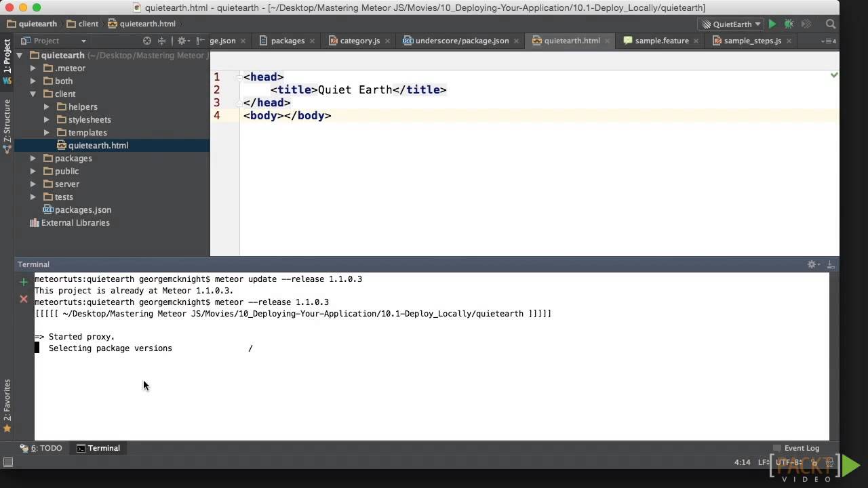Select the quietearth.html editor tab
The height and width of the screenshot is (488, 868).
572,41
